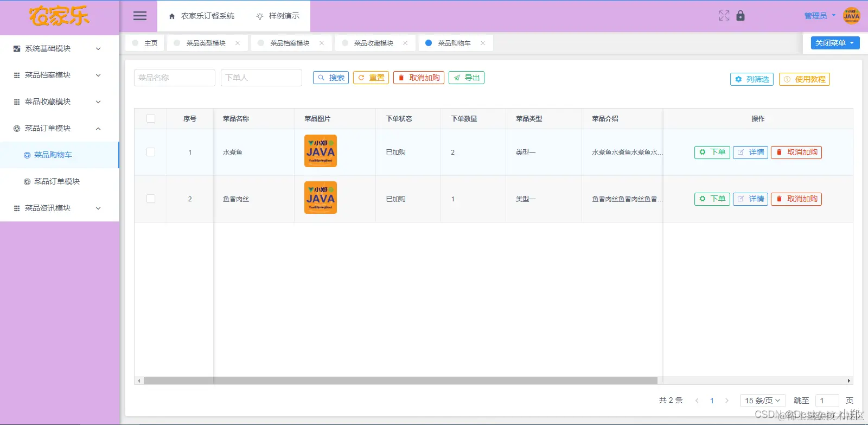Click 详情 for the 鱼香肉丝 row
Screen dimensions: 868x425
pyautogui.click(x=751, y=199)
